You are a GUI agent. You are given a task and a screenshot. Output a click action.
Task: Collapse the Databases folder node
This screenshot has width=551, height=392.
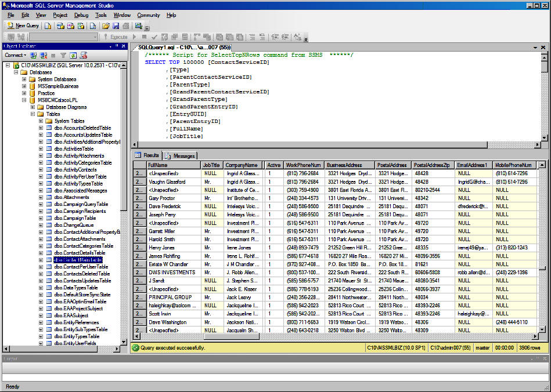tap(16, 72)
